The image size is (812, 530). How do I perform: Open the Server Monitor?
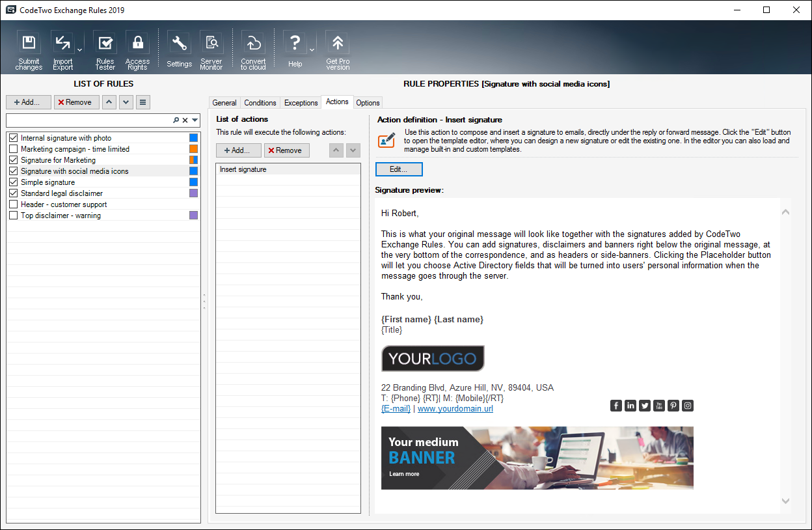coord(211,51)
